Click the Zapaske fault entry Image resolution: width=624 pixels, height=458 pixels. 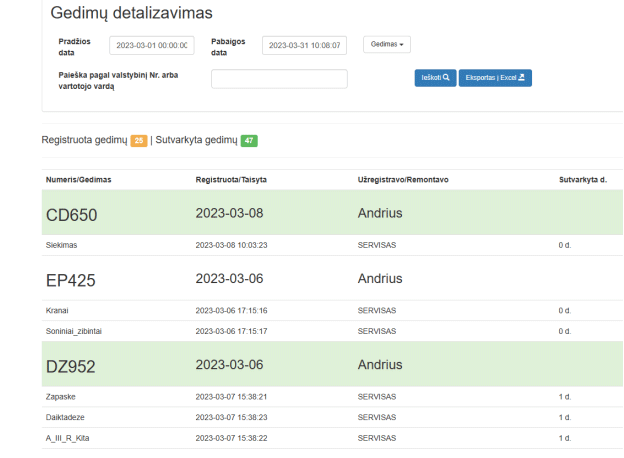tap(60, 397)
